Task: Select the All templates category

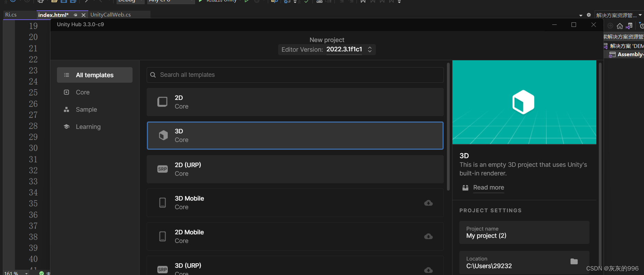Action: point(95,75)
